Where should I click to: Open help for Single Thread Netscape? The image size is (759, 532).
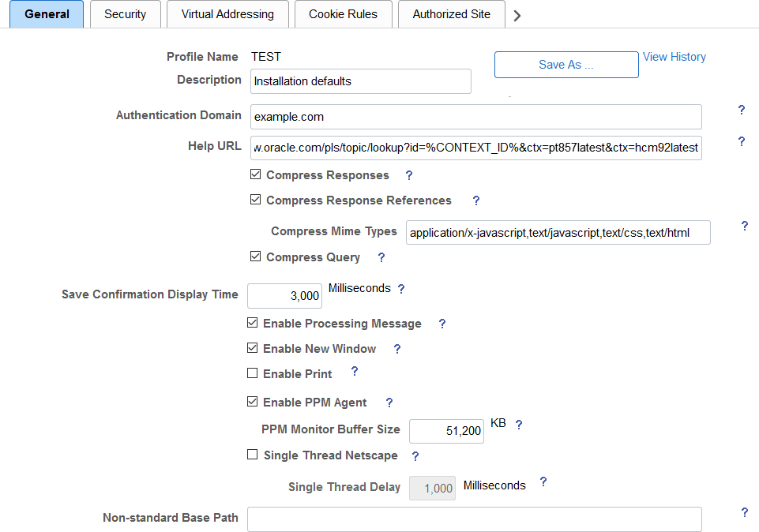[x=415, y=456]
